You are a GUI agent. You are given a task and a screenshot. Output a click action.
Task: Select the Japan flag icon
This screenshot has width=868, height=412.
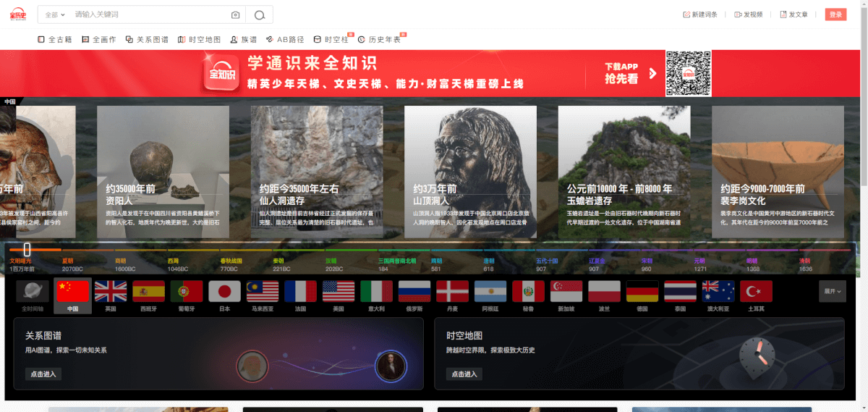click(224, 291)
